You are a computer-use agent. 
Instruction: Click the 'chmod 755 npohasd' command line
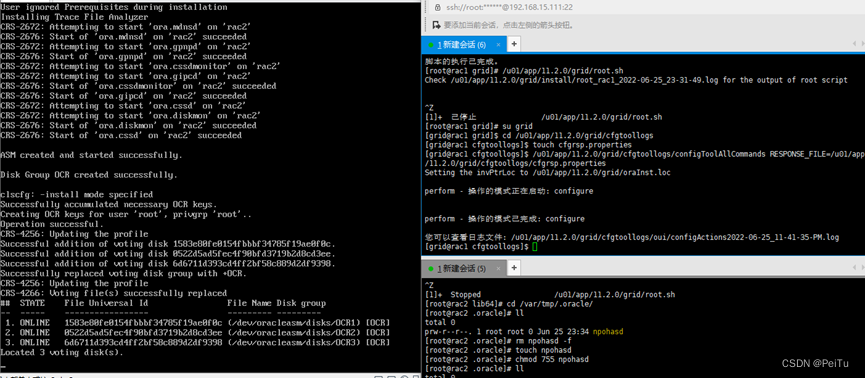506,359
